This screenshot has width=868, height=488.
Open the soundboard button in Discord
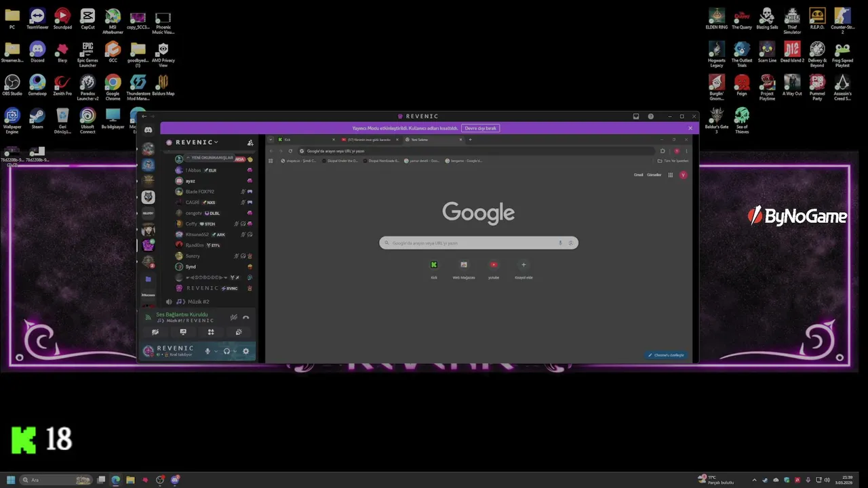tap(239, 332)
